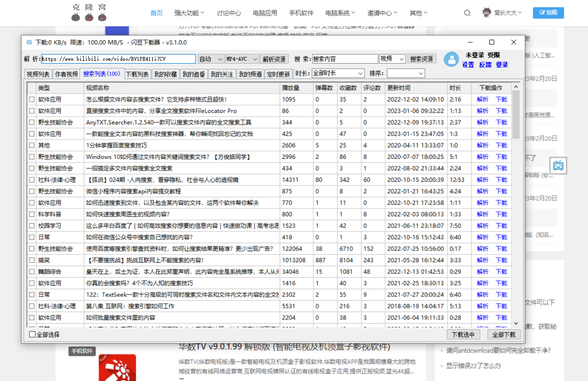Open 请问antdownload要如何完全卸载干净 link
Viewport: 588px width, 381px height.
pos(498,351)
